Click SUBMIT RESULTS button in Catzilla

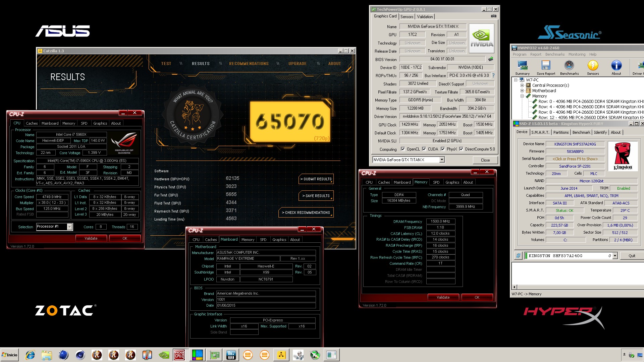[316, 179]
